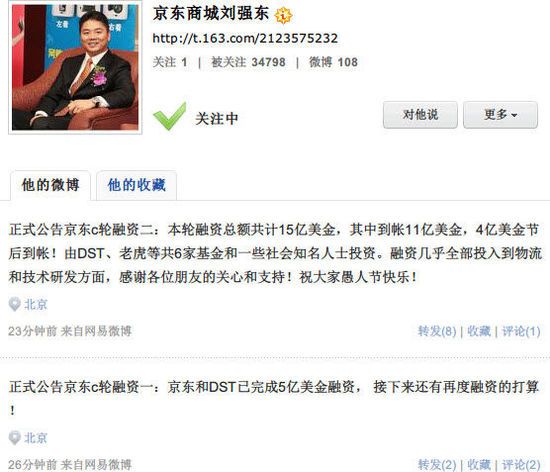
Task: Click 收藏 on the first post
Action: point(479,331)
